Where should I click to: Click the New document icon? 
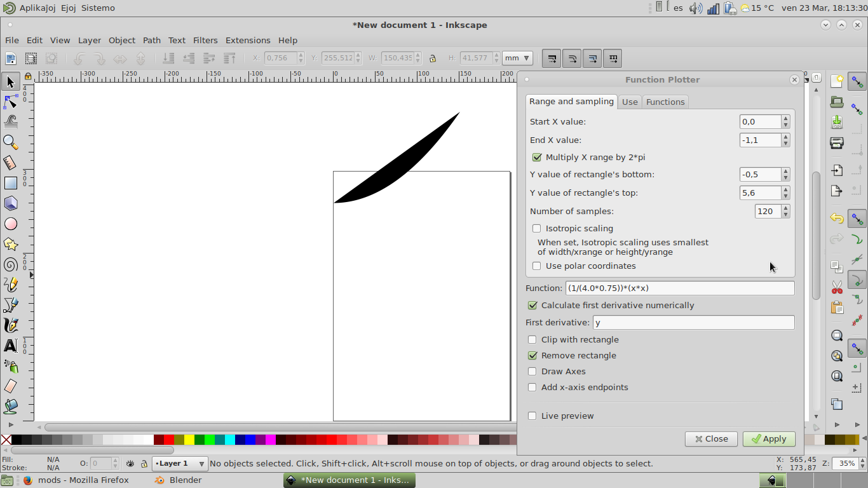coord(837,81)
